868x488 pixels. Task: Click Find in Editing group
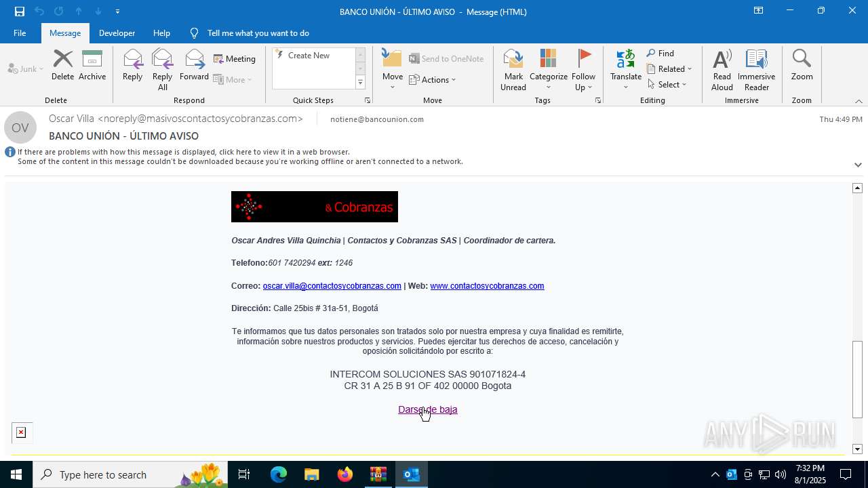click(x=660, y=54)
